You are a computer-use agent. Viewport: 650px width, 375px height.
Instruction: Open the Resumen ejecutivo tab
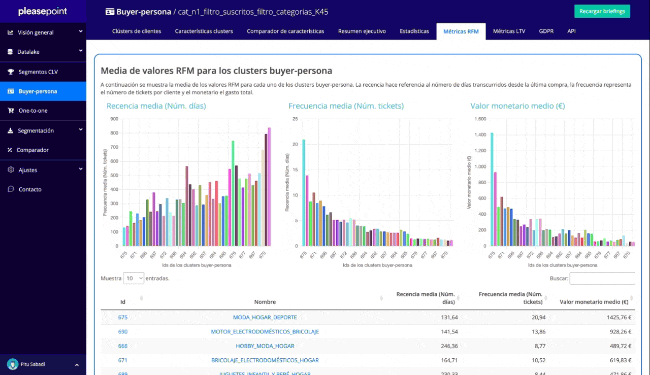tap(362, 31)
